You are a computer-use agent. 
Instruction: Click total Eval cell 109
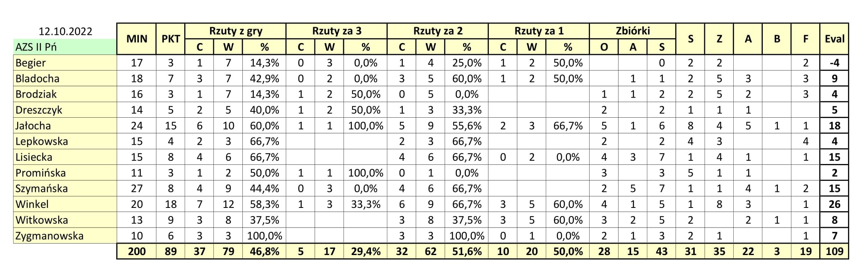(x=834, y=251)
